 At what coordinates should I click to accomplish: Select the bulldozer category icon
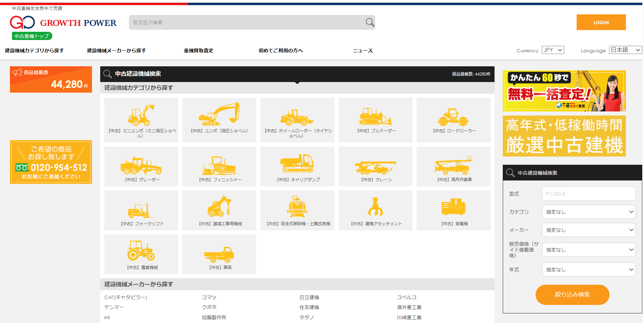(x=375, y=116)
